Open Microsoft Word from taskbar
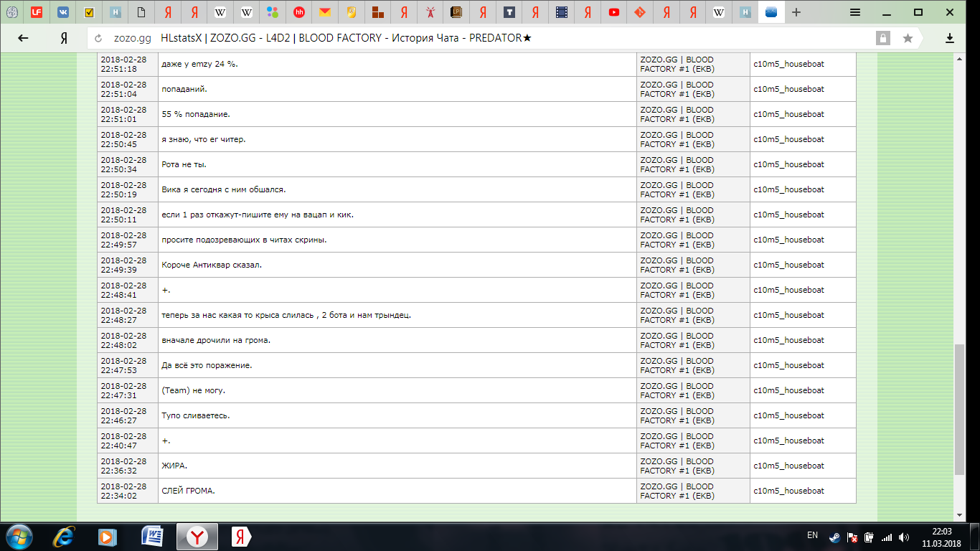980x551 pixels. point(152,536)
